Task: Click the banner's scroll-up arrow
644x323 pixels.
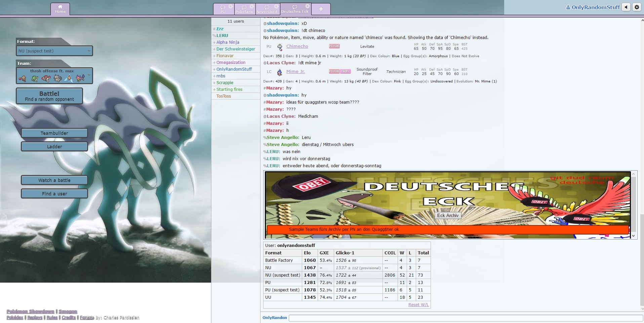Action: tap(634, 174)
